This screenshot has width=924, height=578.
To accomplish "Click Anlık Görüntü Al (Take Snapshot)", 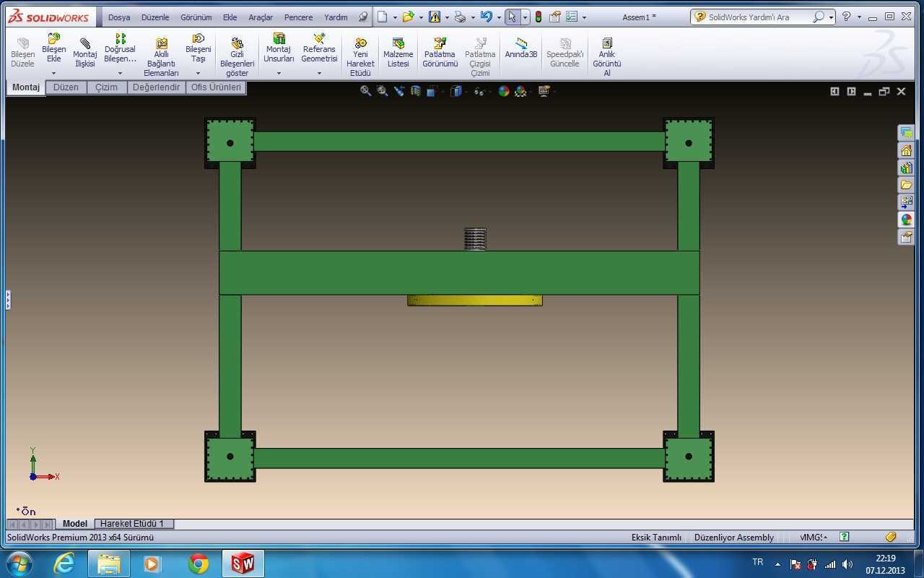I will [607, 57].
